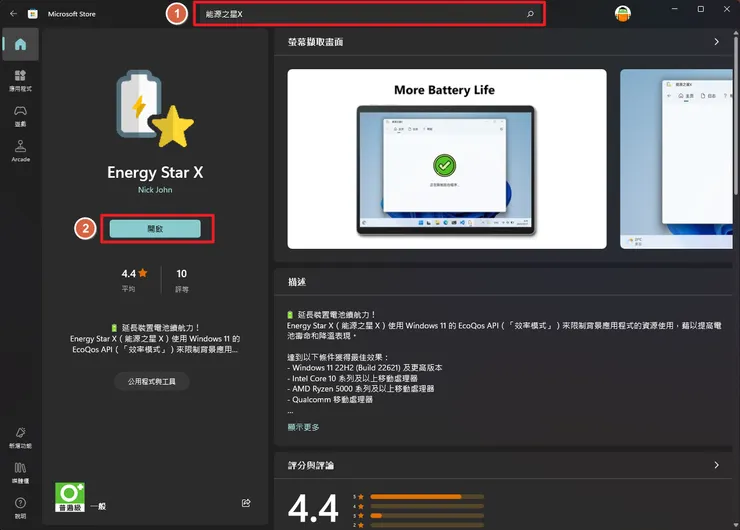Click the 4-star rating bar
The height and width of the screenshot is (530, 740).
coord(427,506)
